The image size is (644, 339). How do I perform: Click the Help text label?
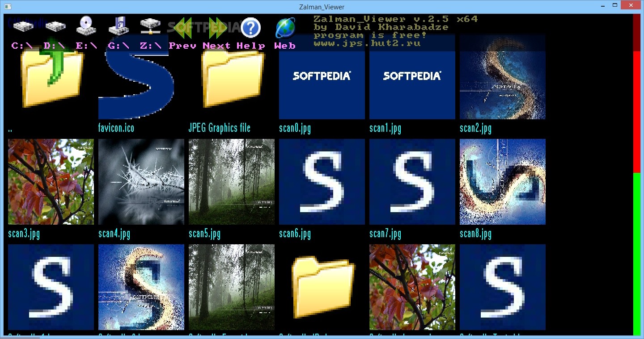coord(251,46)
